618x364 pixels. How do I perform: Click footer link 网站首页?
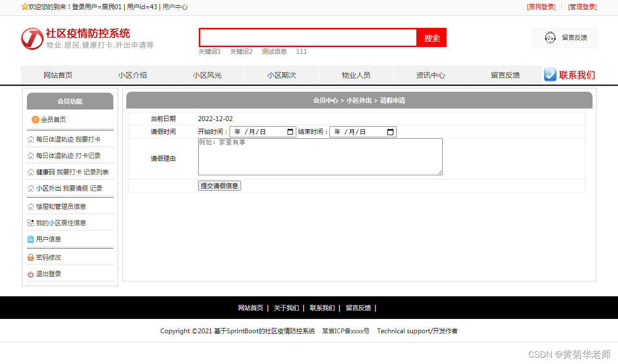click(x=251, y=308)
